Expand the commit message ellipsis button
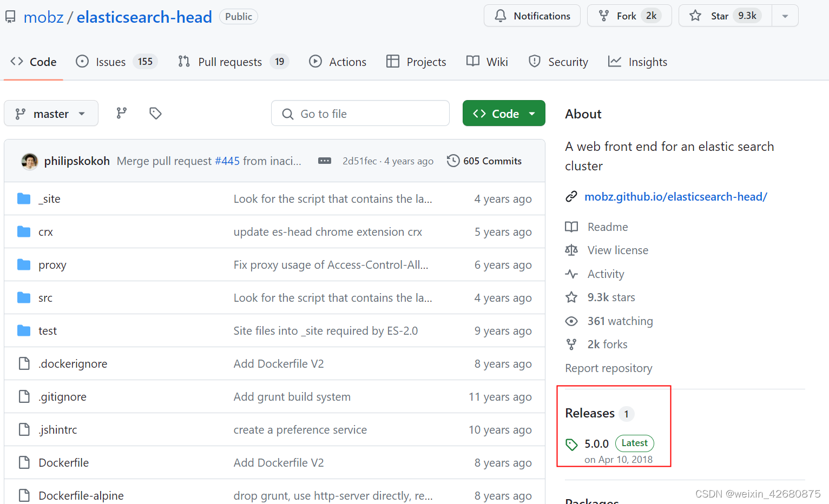This screenshot has height=504, width=829. coord(325,161)
